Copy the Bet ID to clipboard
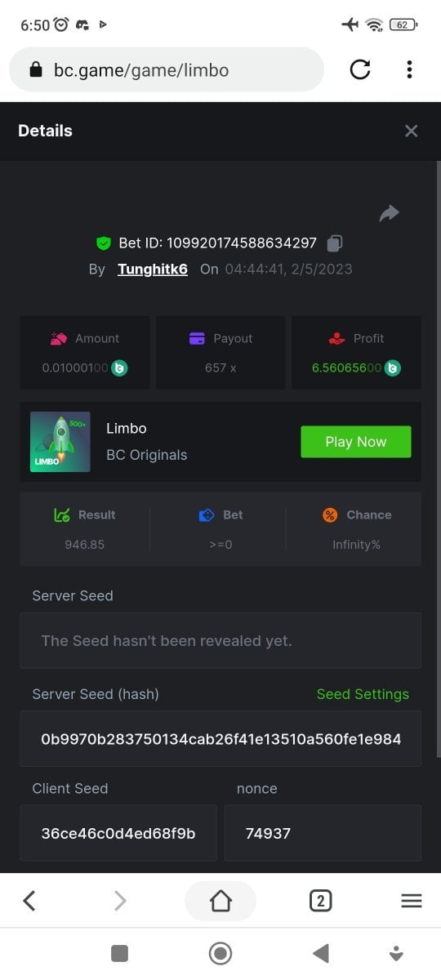The width and height of the screenshot is (441, 980). coord(335,243)
